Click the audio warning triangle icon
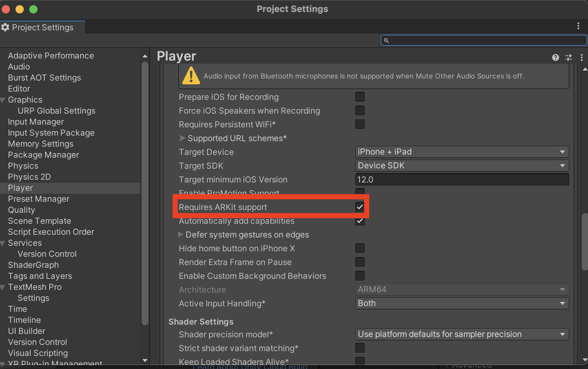The width and height of the screenshot is (588, 369). pos(191,76)
